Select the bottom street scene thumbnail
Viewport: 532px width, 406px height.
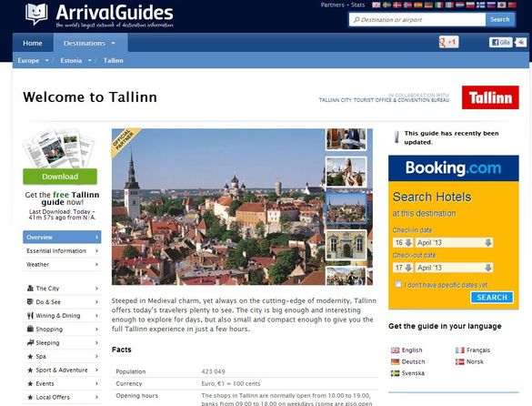346,276
